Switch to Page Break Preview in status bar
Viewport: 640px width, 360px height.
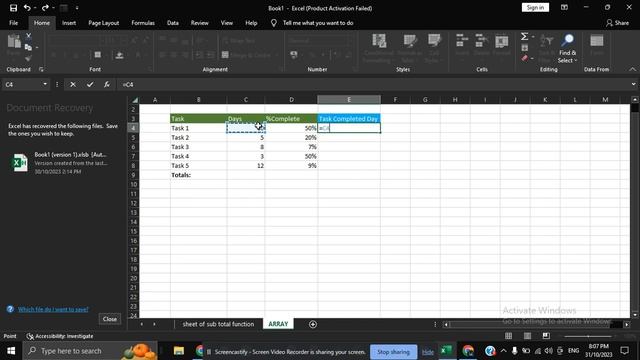tap(546, 336)
